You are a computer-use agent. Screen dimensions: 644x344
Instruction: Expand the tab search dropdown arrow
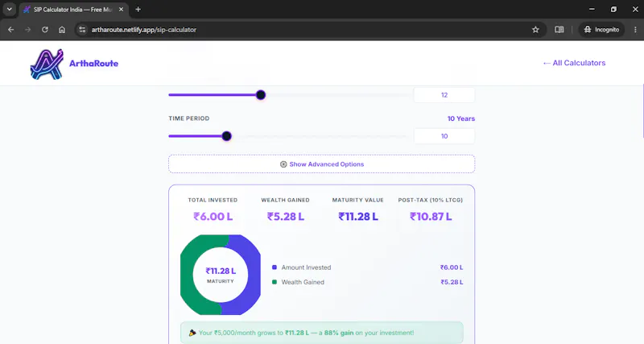point(9,9)
